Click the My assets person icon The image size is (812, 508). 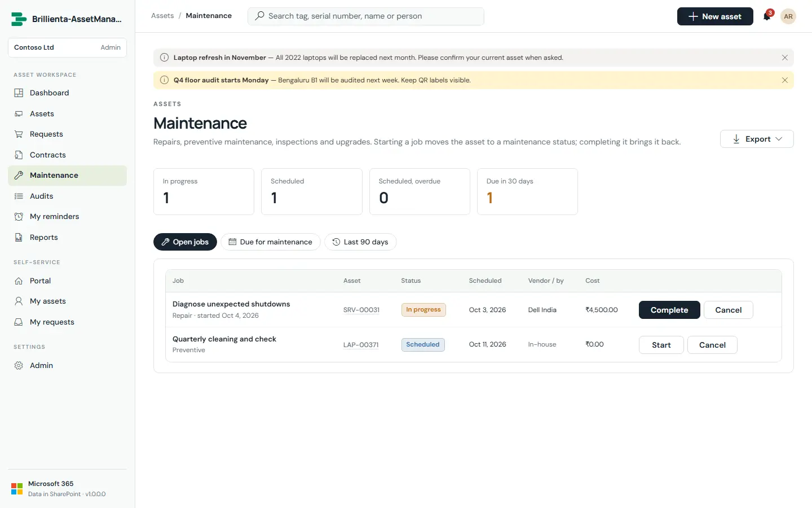[x=19, y=301]
